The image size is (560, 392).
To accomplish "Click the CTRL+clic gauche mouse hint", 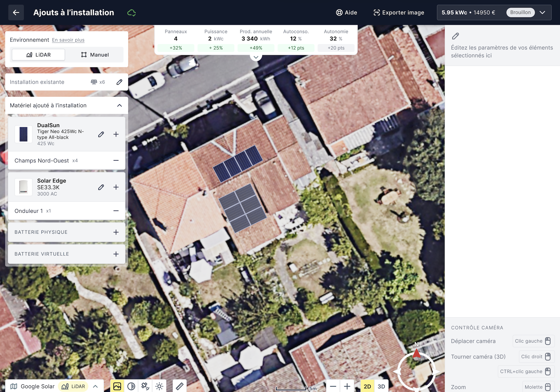I will click(526, 371).
